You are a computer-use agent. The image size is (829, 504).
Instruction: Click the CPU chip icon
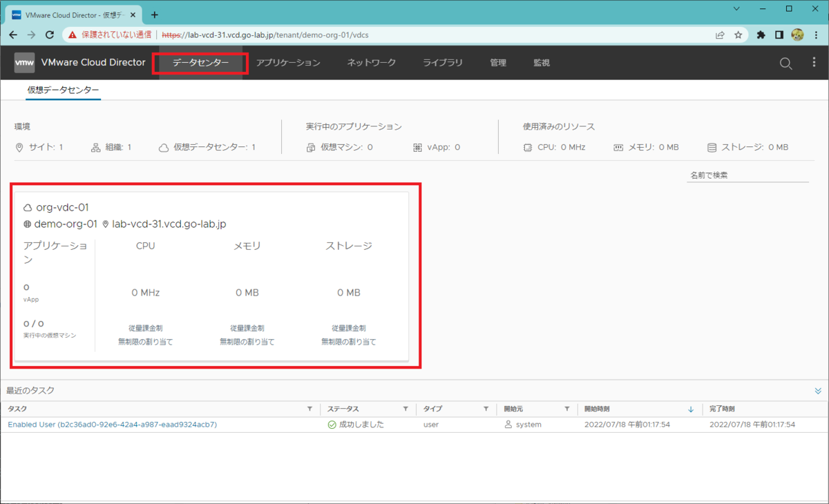[528, 147]
